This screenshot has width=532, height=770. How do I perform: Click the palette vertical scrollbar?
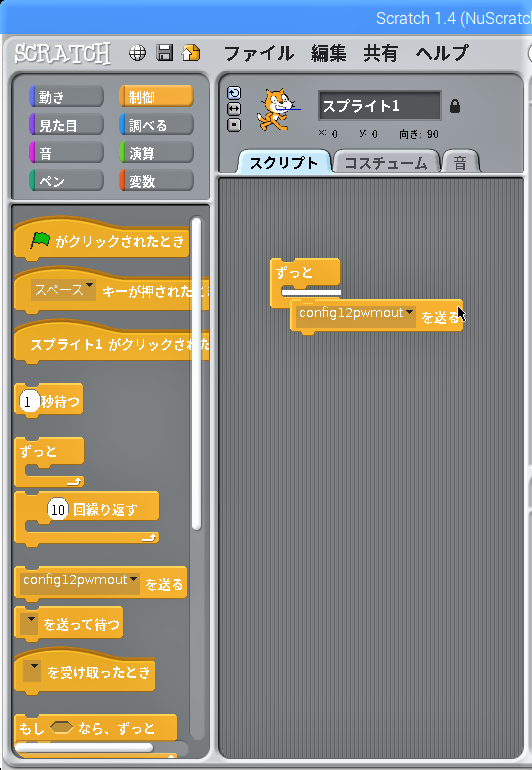[196, 373]
